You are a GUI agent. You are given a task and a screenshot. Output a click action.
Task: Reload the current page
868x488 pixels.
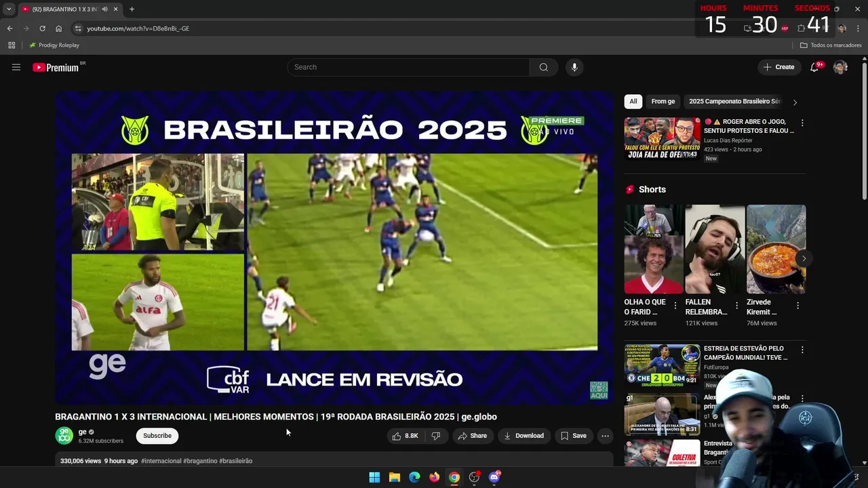[42, 28]
